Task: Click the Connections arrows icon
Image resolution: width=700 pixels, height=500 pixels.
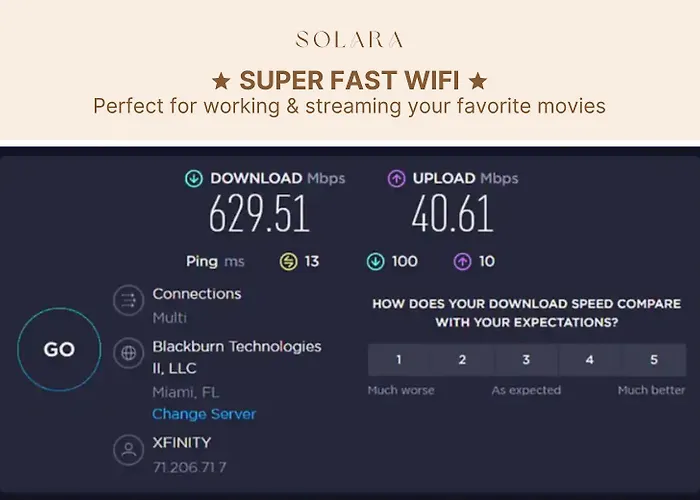Action: (x=129, y=300)
